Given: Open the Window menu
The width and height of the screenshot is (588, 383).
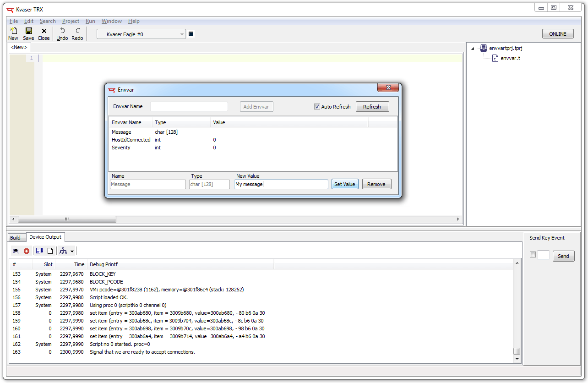Looking at the screenshot, I should (x=112, y=21).
